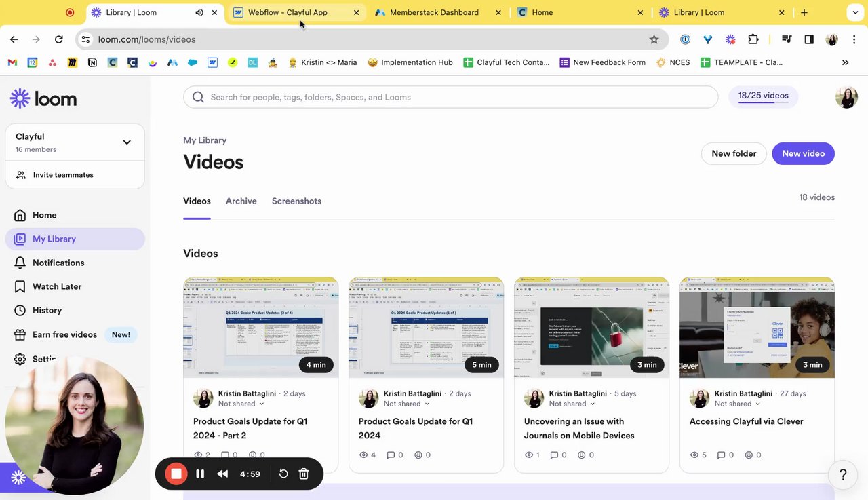Open Kristin <> Maria bookmark

click(x=323, y=62)
